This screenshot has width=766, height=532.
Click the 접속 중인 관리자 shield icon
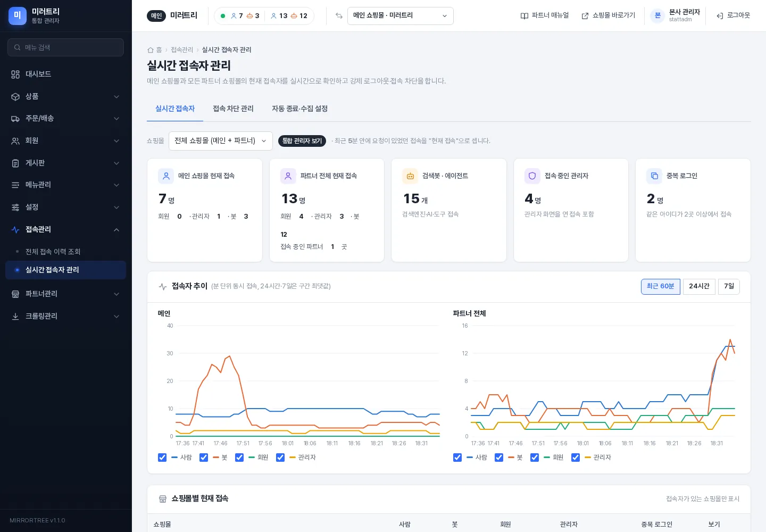(532, 176)
